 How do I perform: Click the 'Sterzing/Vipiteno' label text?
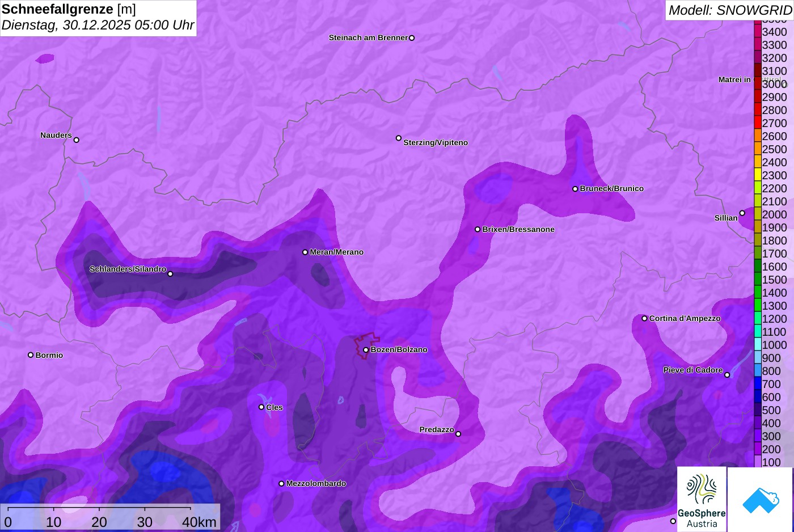click(436, 143)
